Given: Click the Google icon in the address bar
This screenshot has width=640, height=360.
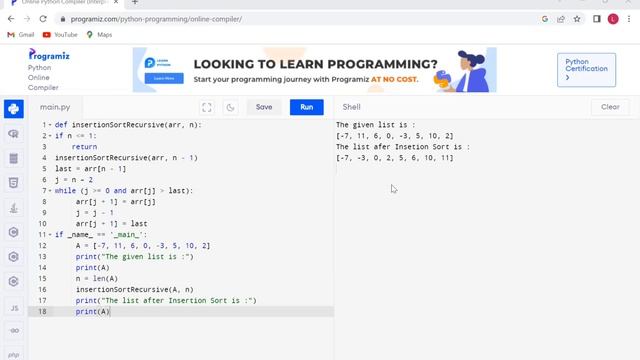Looking at the screenshot, I should click(545, 19).
